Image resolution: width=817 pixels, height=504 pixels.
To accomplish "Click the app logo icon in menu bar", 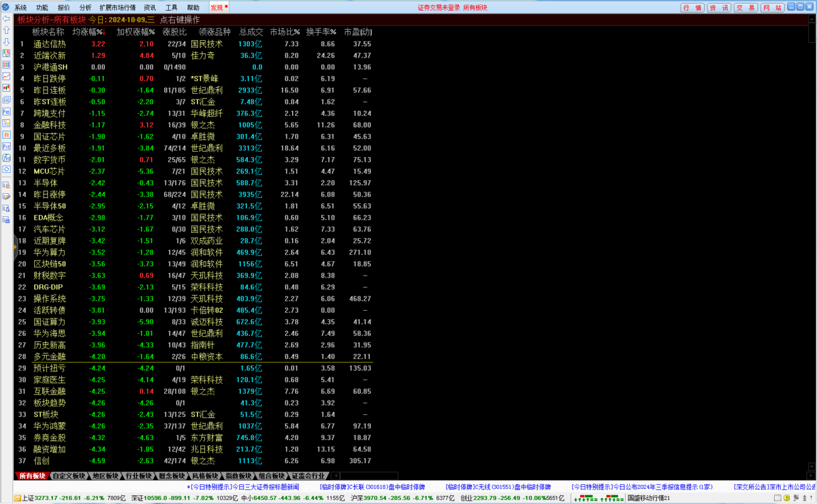I will point(5,7).
